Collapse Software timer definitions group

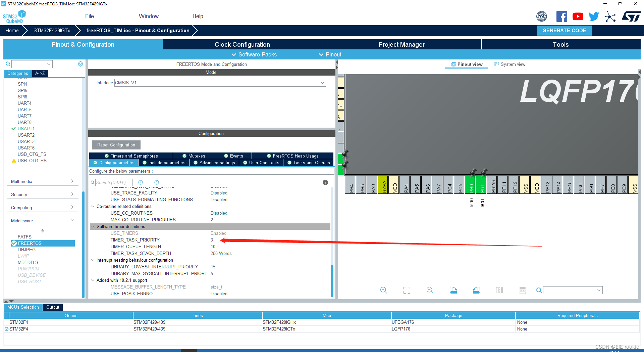pos(93,226)
